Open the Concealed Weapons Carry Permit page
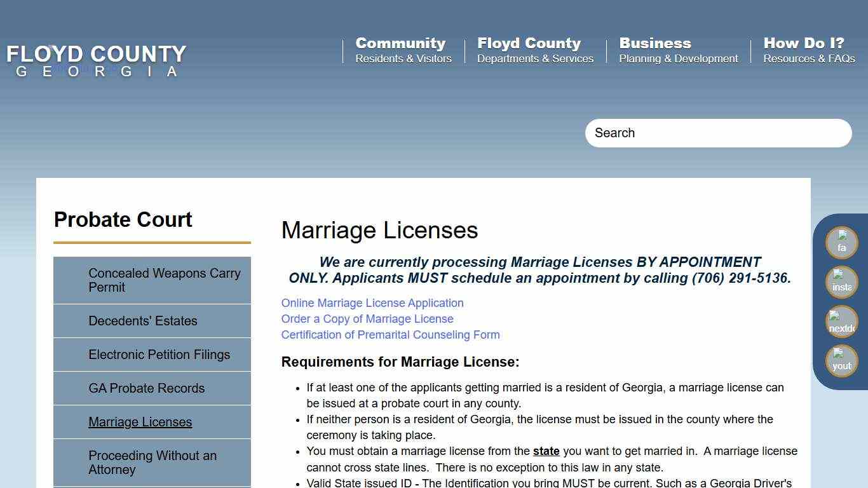The width and height of the screenshot is (868, 488). coord(164,280)
